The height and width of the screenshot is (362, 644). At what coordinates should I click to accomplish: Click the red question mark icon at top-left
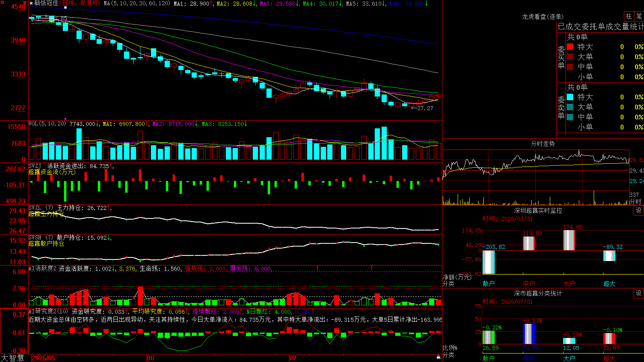click(x=25, y=3)
